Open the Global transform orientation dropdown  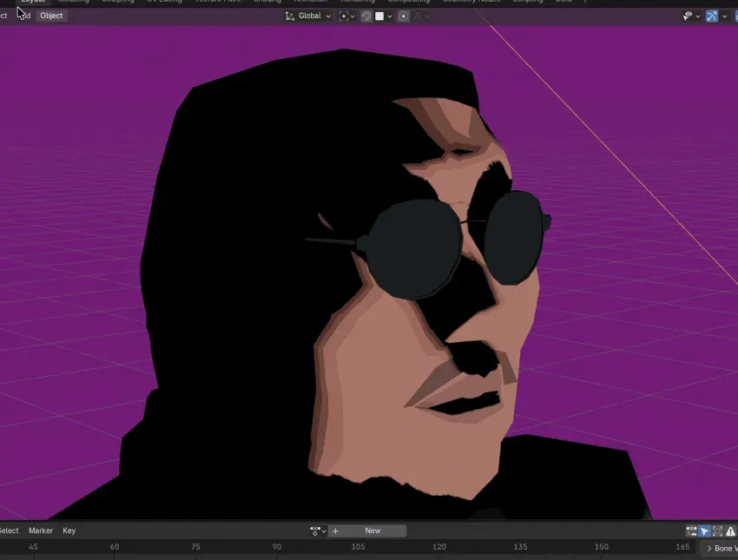308,16
